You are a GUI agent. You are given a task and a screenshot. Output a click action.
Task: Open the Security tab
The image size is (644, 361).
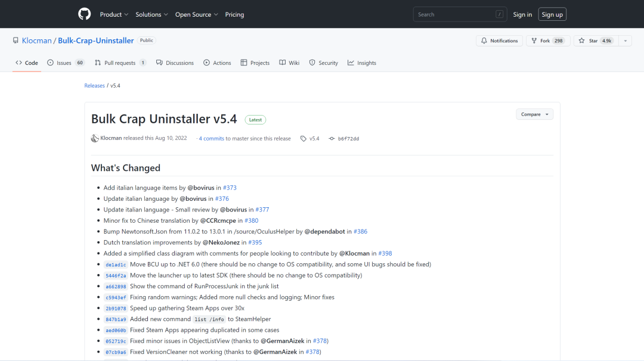tap(324, 63)
